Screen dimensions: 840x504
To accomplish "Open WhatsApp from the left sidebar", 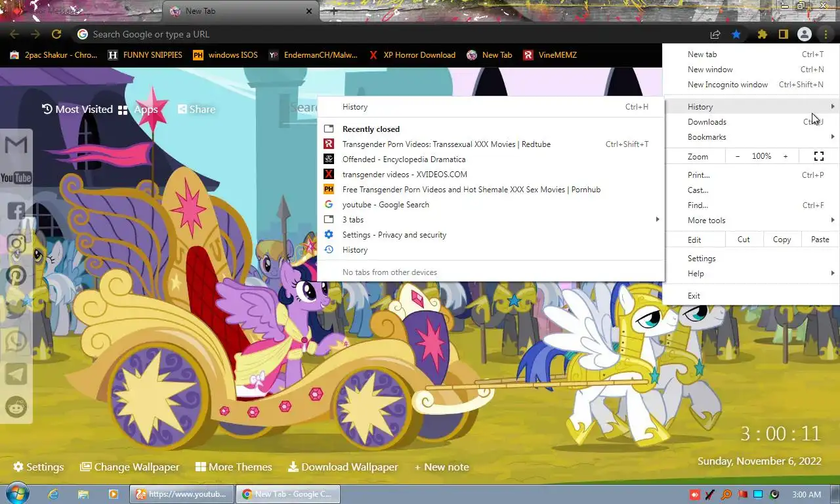I will (16, 341).
